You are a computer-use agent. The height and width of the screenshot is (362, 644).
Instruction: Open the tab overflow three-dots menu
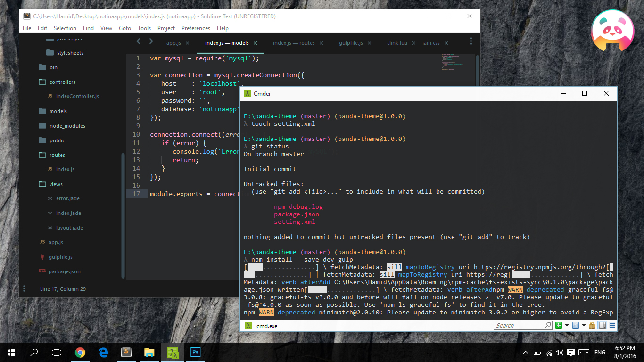coord(471,41)
